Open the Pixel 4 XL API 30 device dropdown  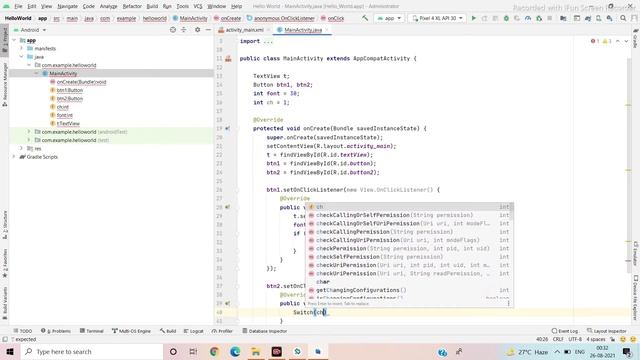(x=437, y=18)
